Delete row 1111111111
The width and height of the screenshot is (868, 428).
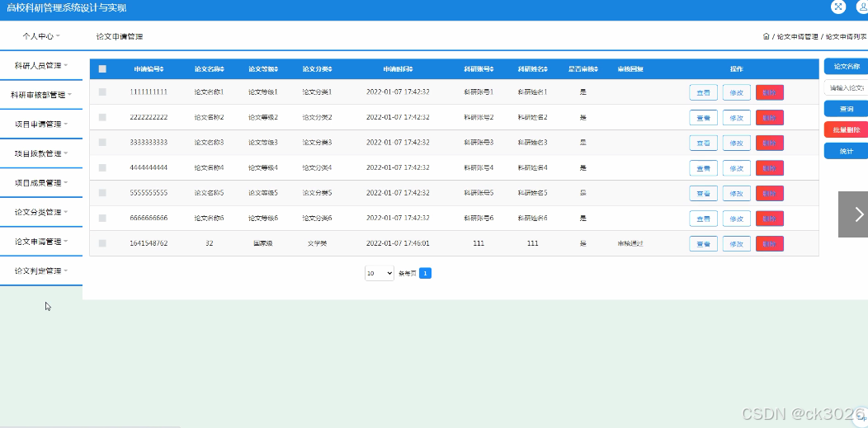click(x=770, y=92)
